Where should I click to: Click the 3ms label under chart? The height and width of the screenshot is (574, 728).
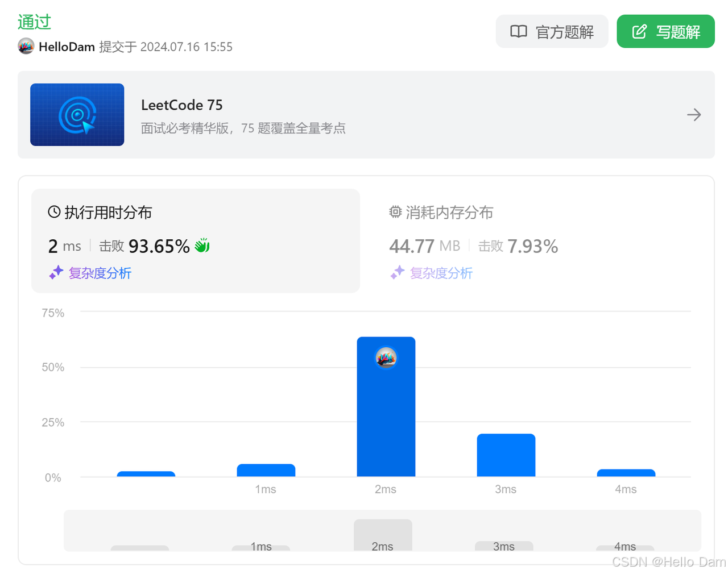pos(506,489)
